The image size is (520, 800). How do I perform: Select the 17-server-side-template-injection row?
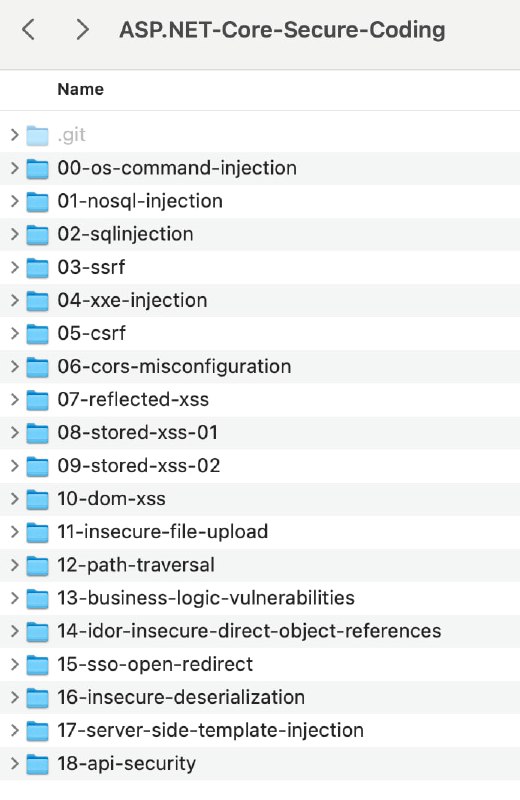[260, 731]
